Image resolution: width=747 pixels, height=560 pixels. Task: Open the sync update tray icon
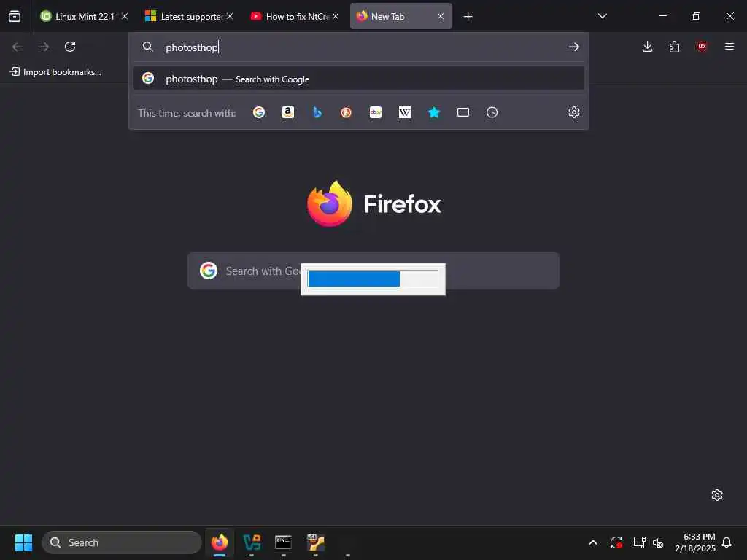coord(616,542)
